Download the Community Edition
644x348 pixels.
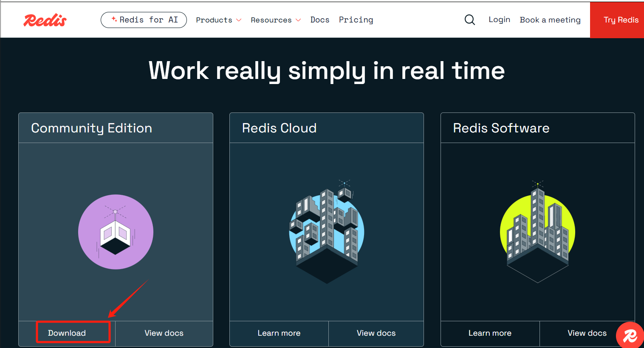click(67, 333)
